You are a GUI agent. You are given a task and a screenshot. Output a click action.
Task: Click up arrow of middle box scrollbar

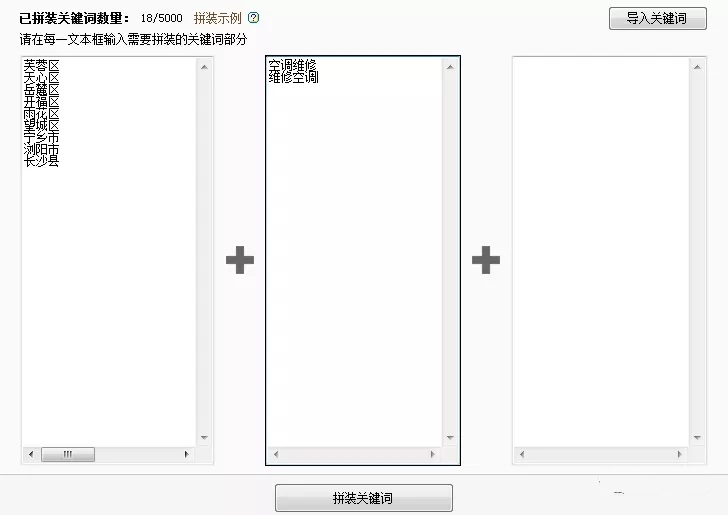pyautogui.click(x=450, y=67)
